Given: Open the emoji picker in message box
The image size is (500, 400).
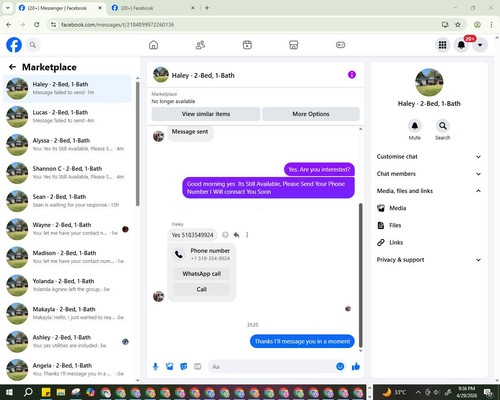Looking at the screenshot, I should pyautogui.click(x=340, y=367).
